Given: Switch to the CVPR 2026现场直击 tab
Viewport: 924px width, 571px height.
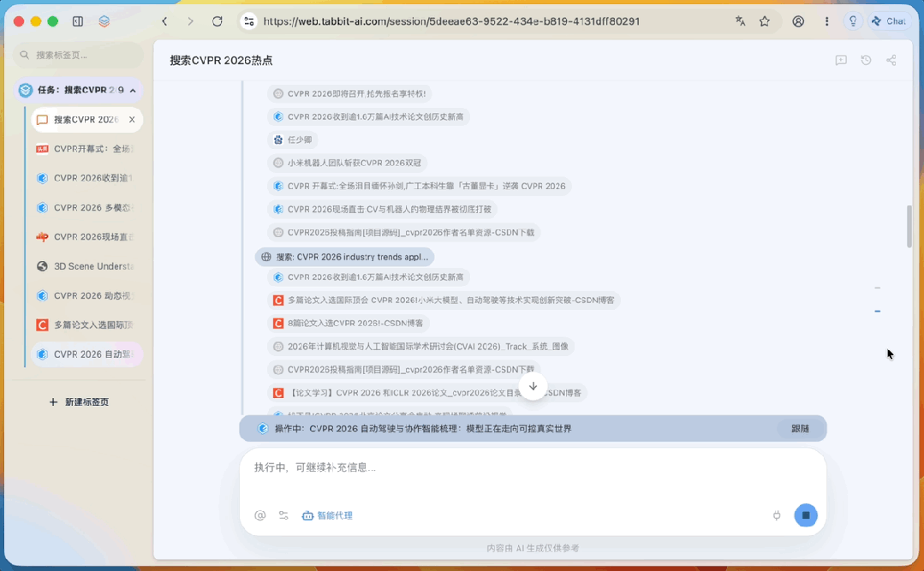Looking at the screenshot, I should (86, 237).
